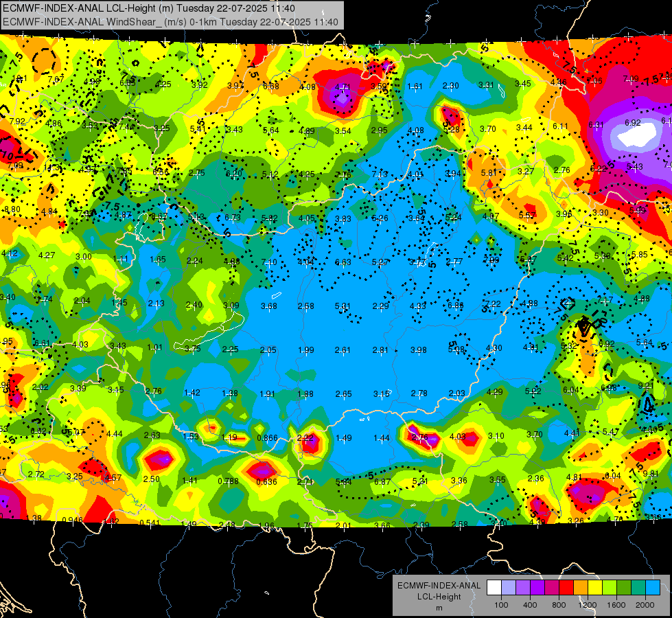Click the 3.75 value by the lake outline
Screen dimensions: 672x618
coord(192,349)
